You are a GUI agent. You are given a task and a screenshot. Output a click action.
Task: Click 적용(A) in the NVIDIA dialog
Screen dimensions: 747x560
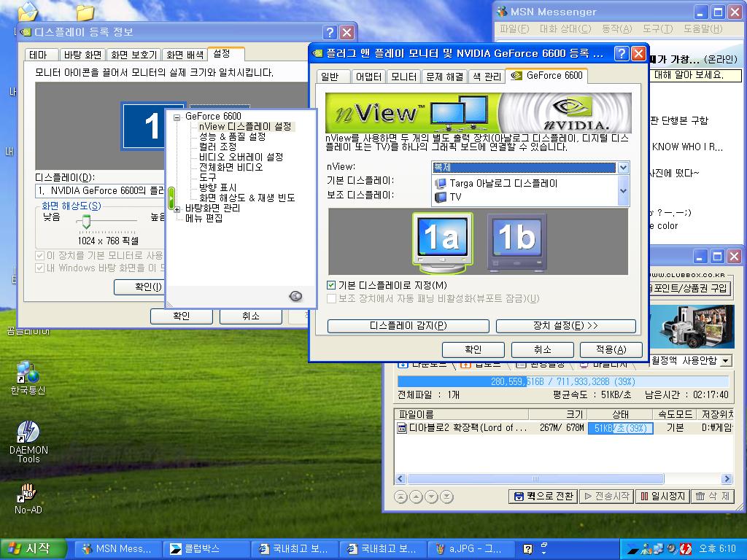(x=611, y=349)
